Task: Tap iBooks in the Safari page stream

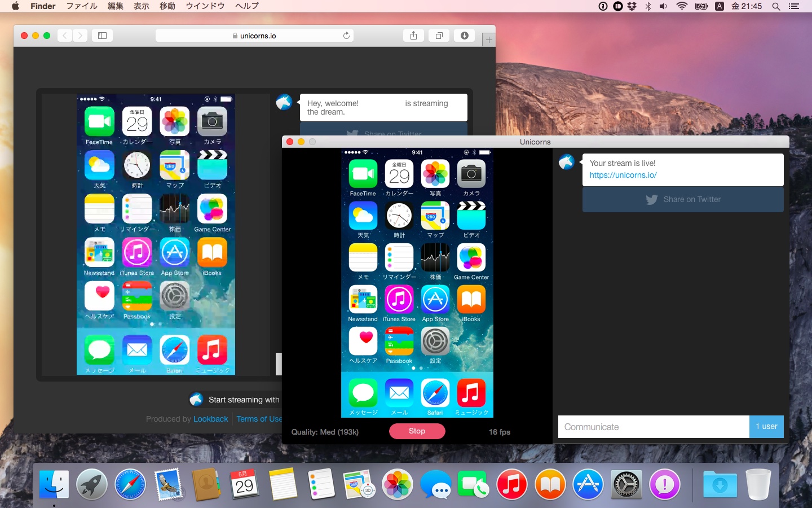Action: [212, 252]
